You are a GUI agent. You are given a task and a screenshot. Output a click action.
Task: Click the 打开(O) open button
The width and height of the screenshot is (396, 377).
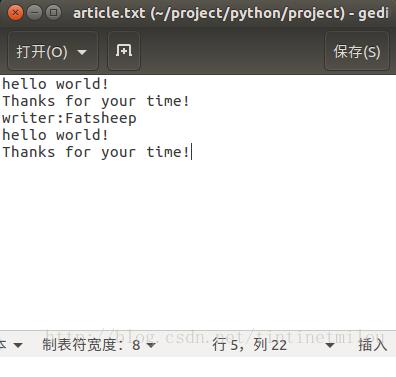42,52
